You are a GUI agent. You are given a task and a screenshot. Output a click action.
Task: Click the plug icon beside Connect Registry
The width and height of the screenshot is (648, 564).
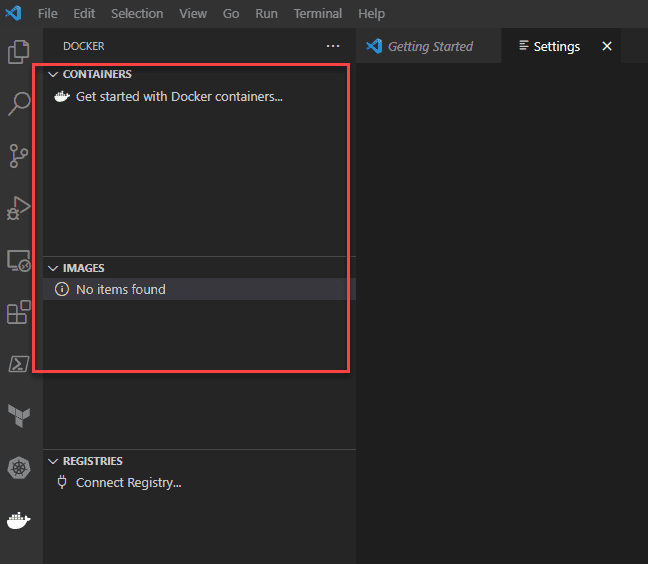tap(62, 482)
